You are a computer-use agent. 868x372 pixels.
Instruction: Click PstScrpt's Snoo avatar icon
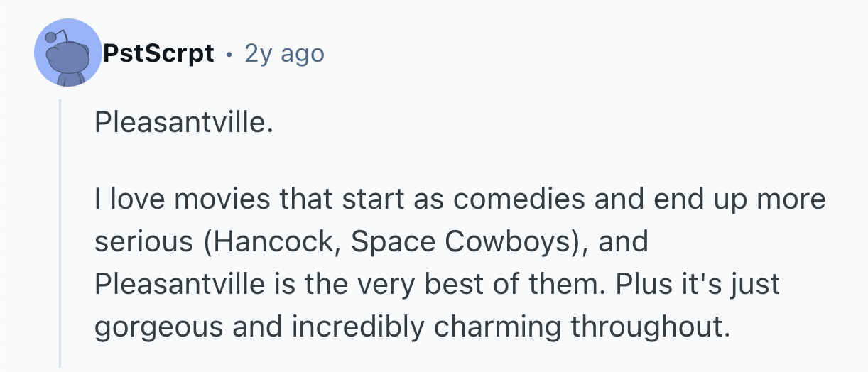click(68, 53)
